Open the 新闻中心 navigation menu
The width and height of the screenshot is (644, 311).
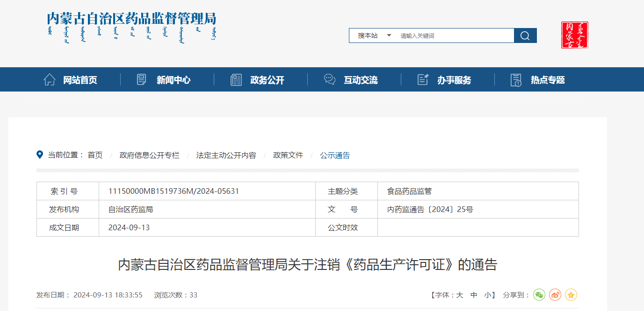[x=173, y=80]
